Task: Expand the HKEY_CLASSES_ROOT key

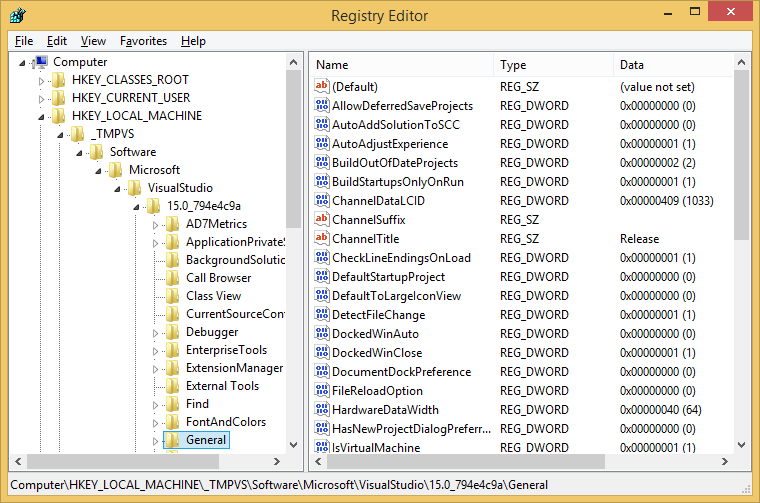Action: point(41,80)
